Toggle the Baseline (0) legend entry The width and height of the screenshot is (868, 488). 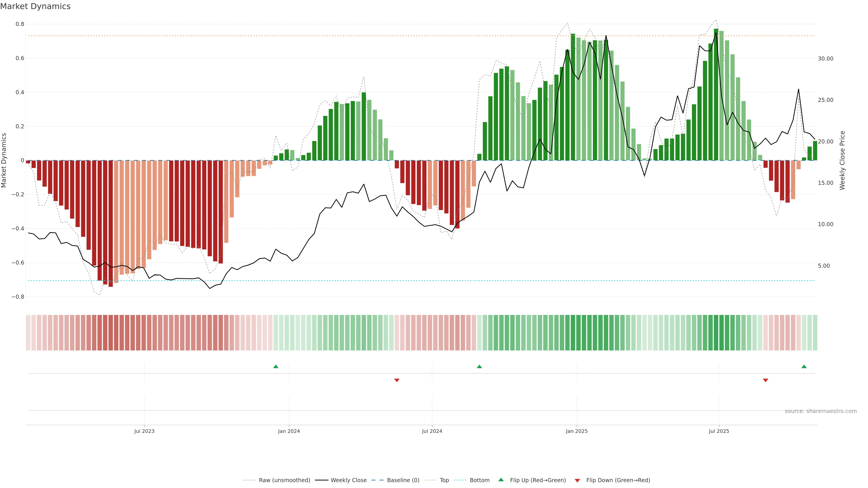coord(403,480)
